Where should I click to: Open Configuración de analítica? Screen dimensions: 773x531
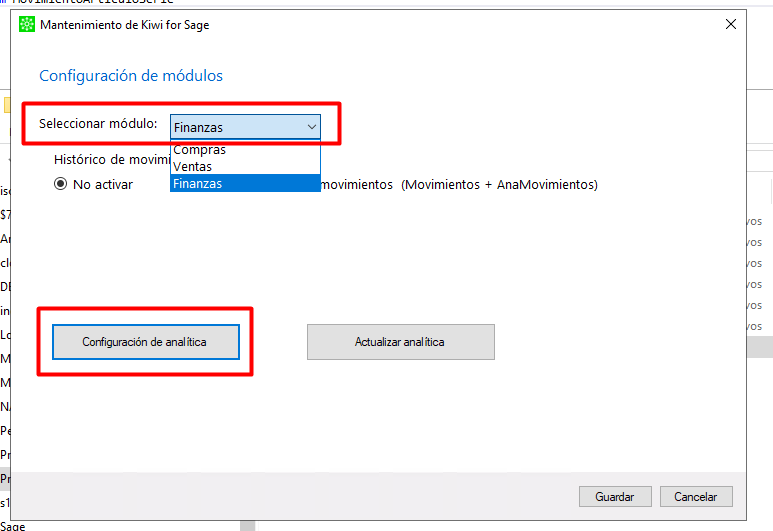[146, 342]
